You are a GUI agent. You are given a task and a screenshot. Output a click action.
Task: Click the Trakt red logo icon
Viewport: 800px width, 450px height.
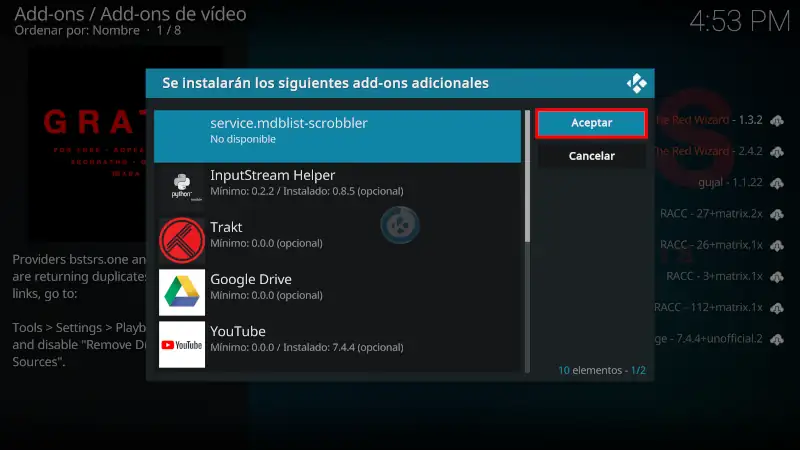(x=182, y=240)
